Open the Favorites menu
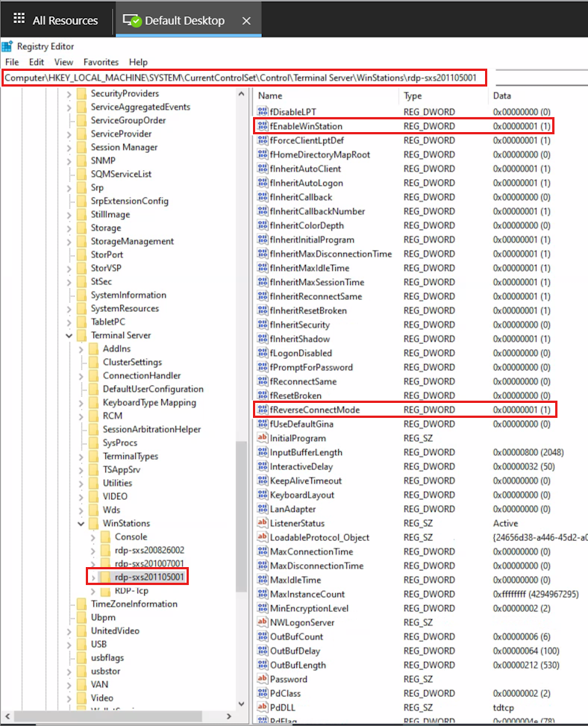The width and height of the screenshot is (588, 726). [x=101, y=62]
